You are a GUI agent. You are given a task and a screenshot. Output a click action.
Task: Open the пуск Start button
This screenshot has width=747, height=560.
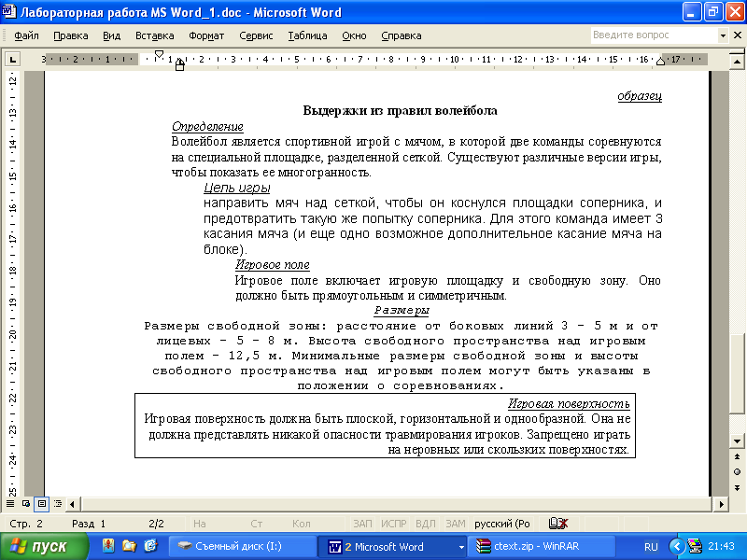point(44,546)
